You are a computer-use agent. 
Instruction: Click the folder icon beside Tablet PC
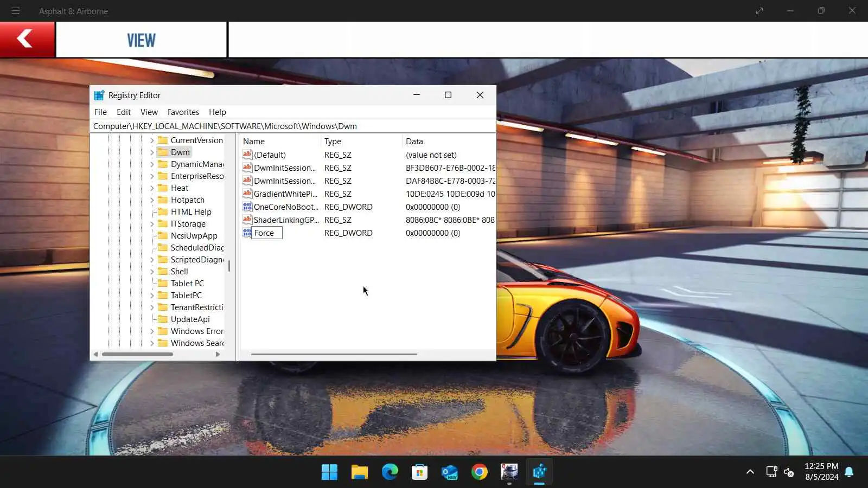(x=163, y=283)
